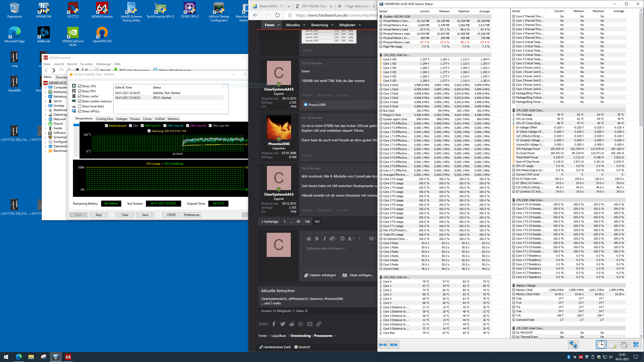Click the Bold formatting icon in reply editor

317,239
